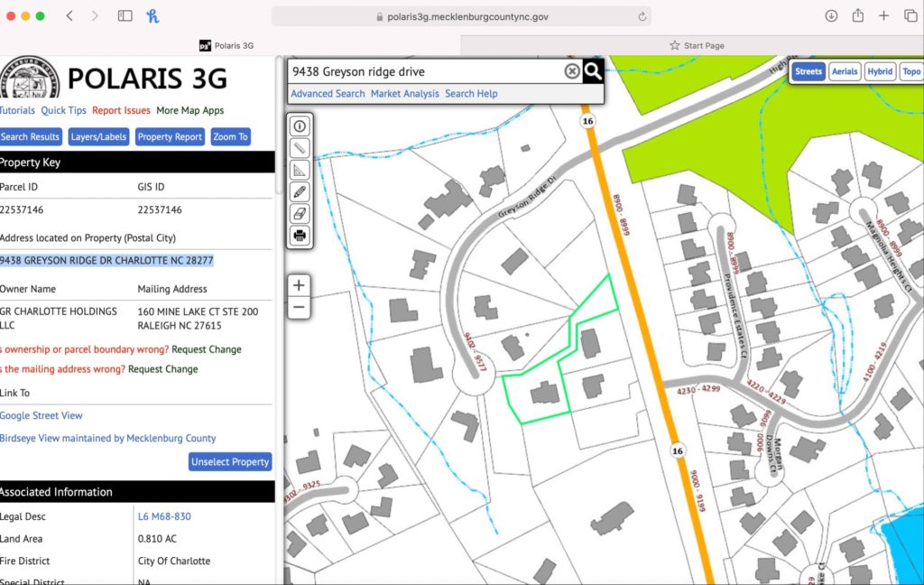Click the highlighted property address text
Screen dimensions: 924x585
106,260
